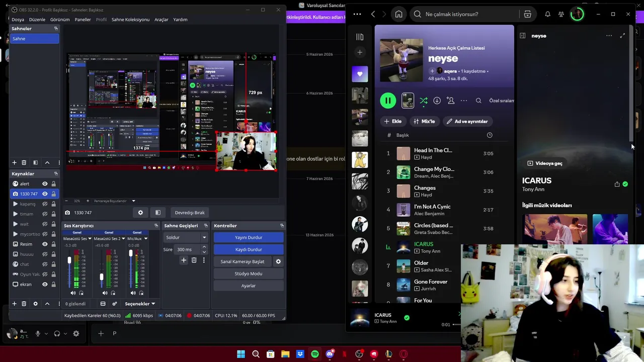Remove the scene transition with trash icon

(194, 260)
